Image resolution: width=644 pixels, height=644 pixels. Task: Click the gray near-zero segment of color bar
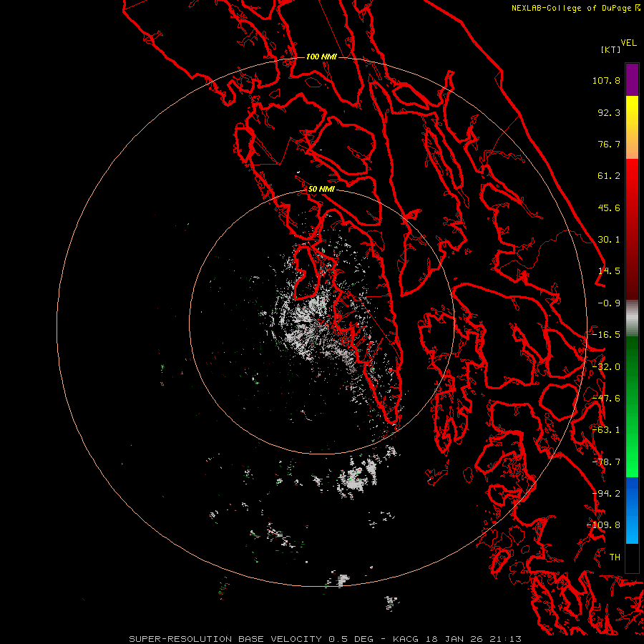(x=632, y=318)
